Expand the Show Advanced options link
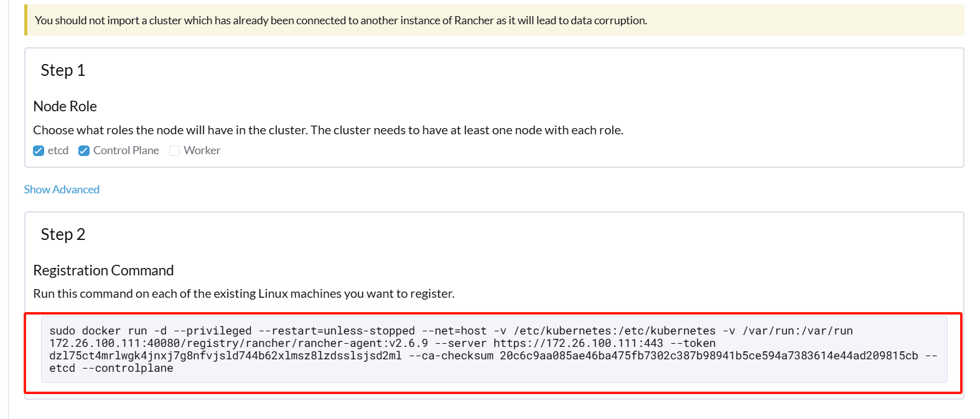The image size is (980, 419). point(62,190)
